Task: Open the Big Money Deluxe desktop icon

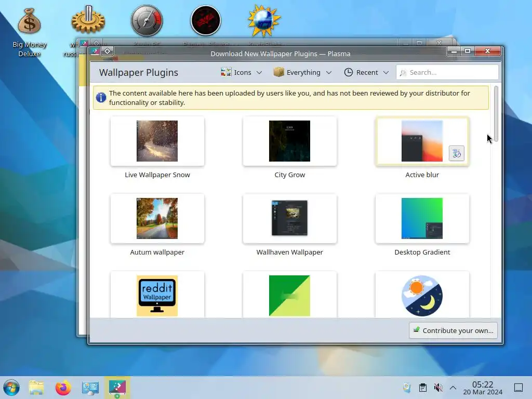Action: 29,21
